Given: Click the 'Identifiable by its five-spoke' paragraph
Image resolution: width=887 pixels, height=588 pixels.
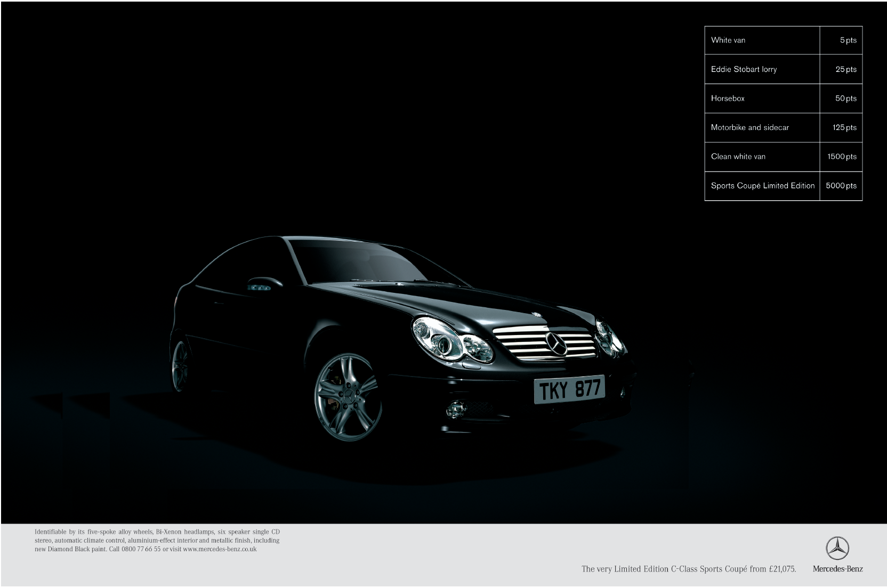Looking at the screenshot, I should pyautogui.click(x=157, y=540).
